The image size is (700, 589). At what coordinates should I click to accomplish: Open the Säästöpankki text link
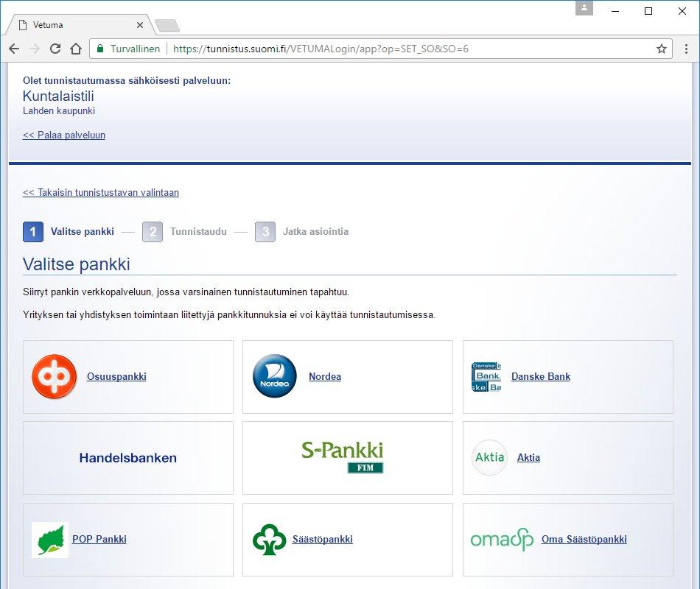click(322, 539)
